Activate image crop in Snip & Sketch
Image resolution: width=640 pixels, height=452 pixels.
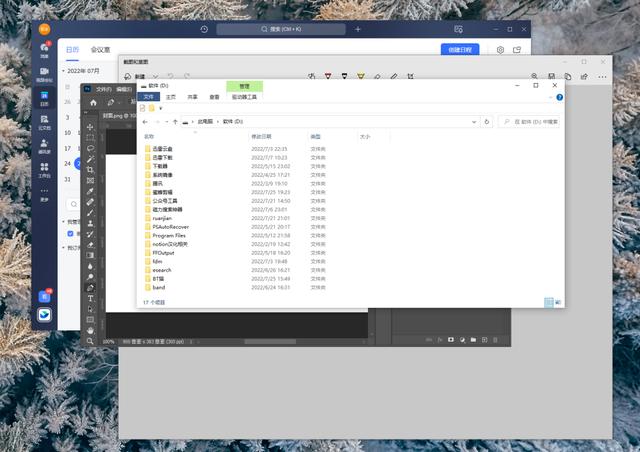[411, 76]
